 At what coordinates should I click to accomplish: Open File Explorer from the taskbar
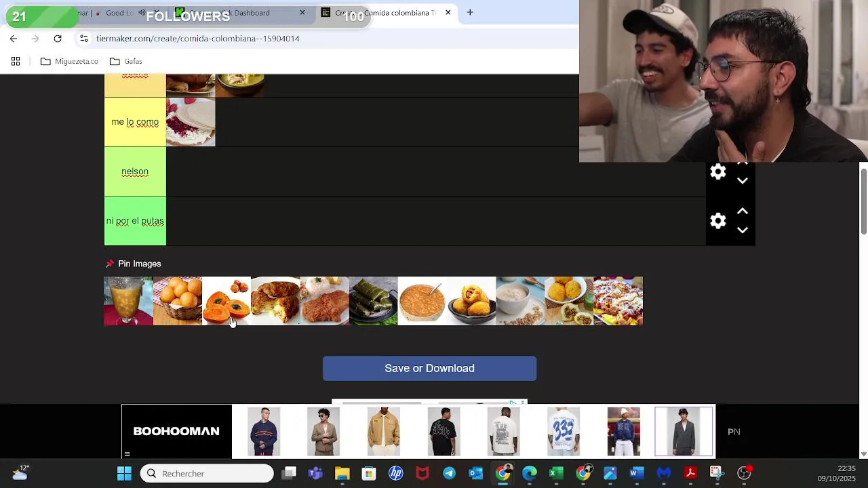(342, 473)
